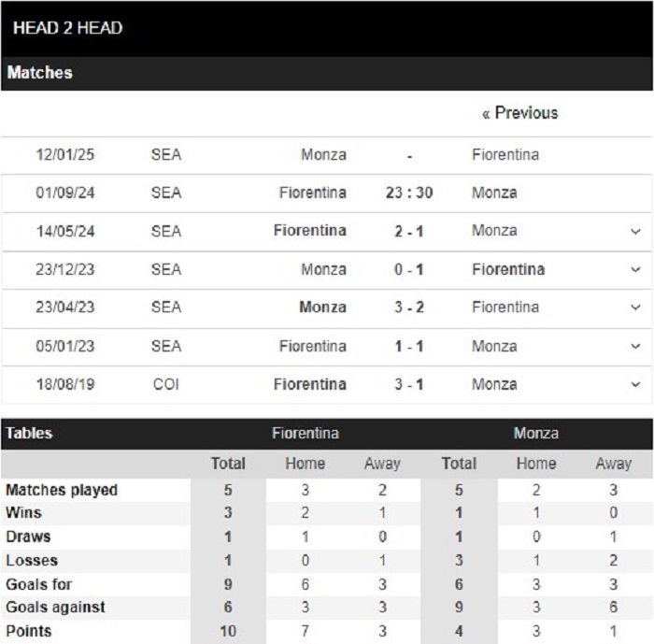Open the 12/01/25 Monza vs Fiorentina fixture
Viewport: 654px width, 644px height.
[x=327, y=155]
